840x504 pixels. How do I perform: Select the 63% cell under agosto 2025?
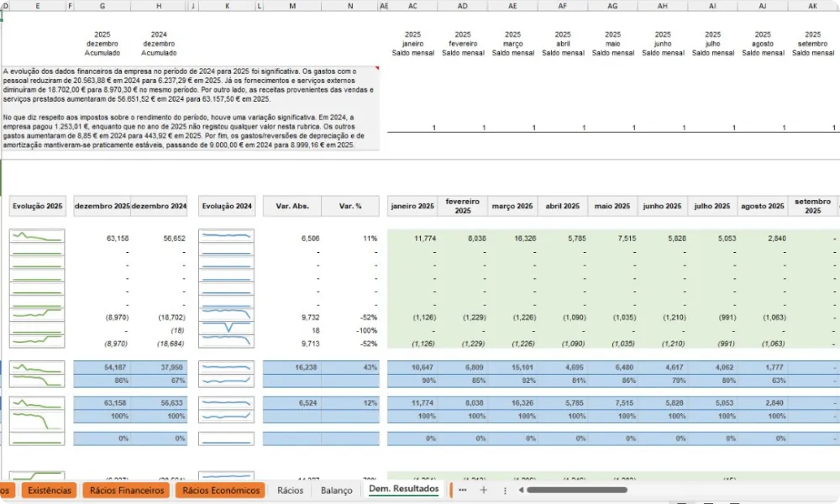[763, 381]
